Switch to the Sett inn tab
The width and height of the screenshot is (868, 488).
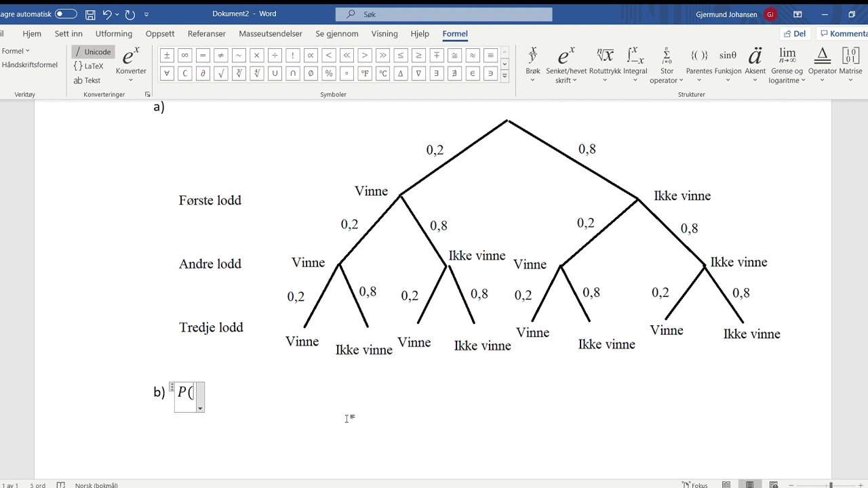point(68,34)
